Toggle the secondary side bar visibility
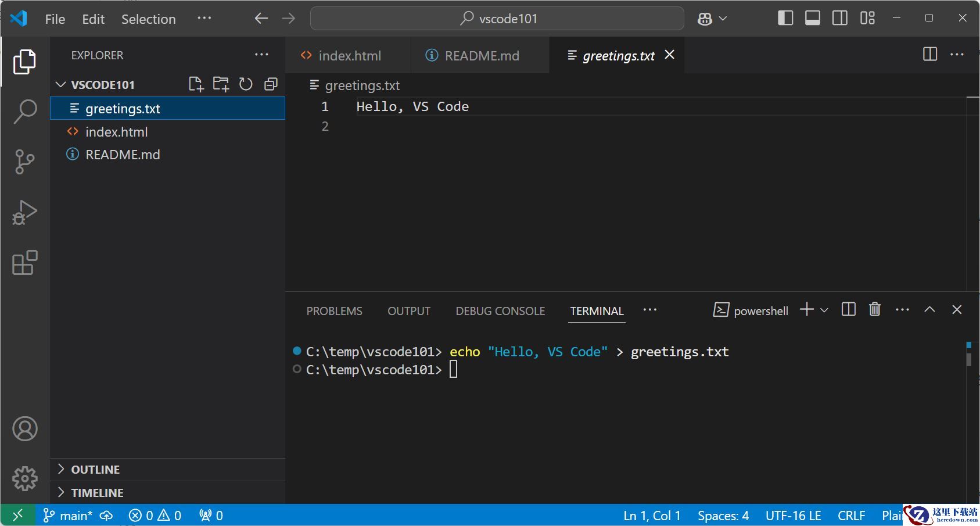980x526 pixels. pos(840,18)
